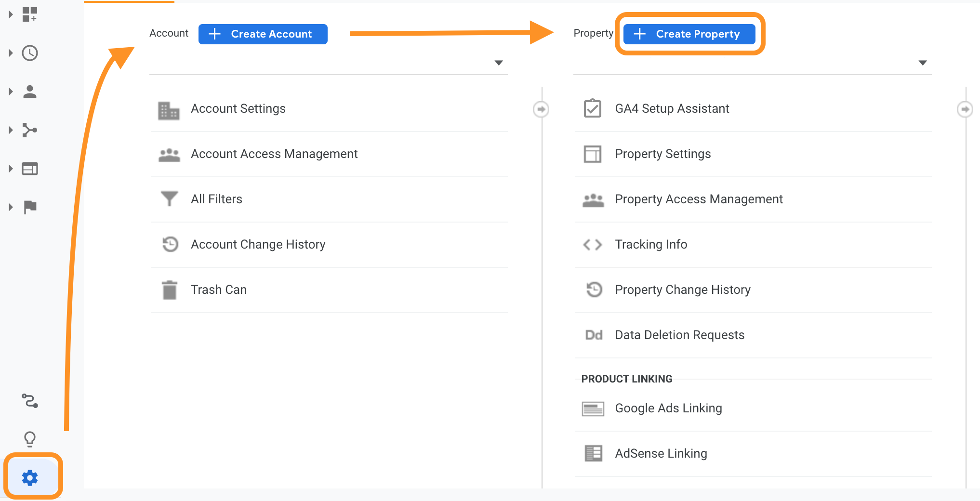Expand the Property selector dropdown arrow

tap(923, 63)
